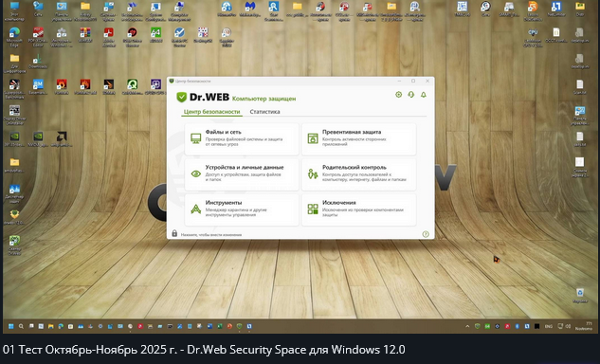The height and width of the screenshot is (364, 600).
Task: Select Сеть desktop icon
Action: coord(38,9)
